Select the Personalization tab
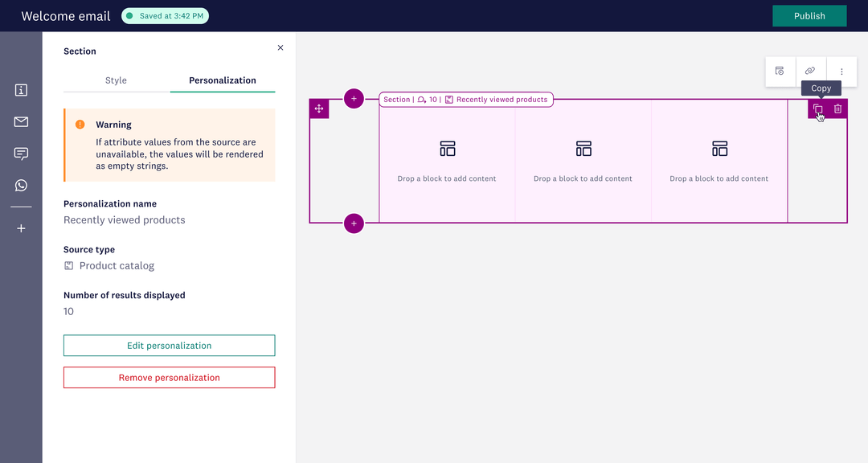This screenshot has width=868, height=463. tap(223, 80)
